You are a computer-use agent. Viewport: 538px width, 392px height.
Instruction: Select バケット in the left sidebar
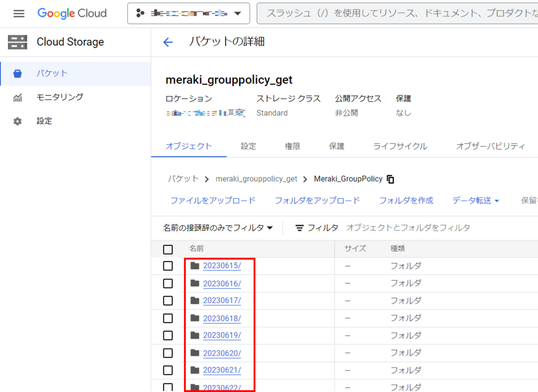pyautogui.click(x=75, y=73)
